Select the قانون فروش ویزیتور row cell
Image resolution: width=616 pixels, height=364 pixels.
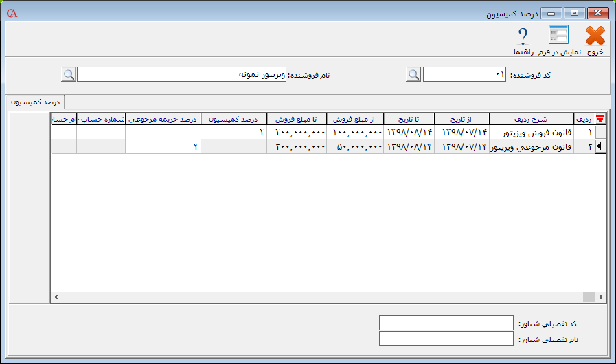(x=531, y=132)
